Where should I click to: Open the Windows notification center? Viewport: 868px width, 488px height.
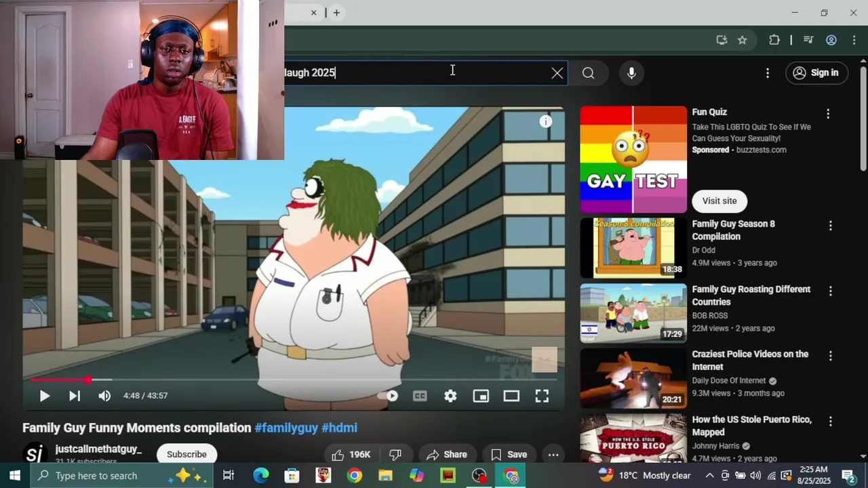848,475
